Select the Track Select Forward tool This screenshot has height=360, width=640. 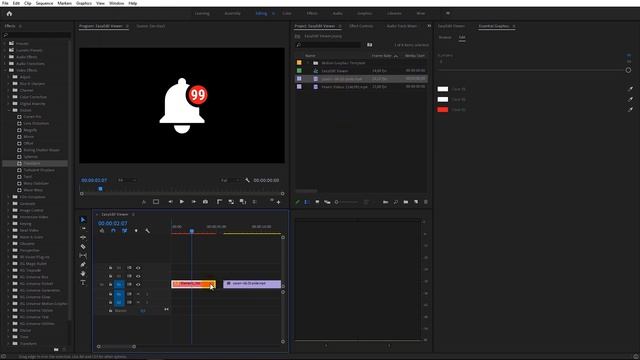(83, 229)
